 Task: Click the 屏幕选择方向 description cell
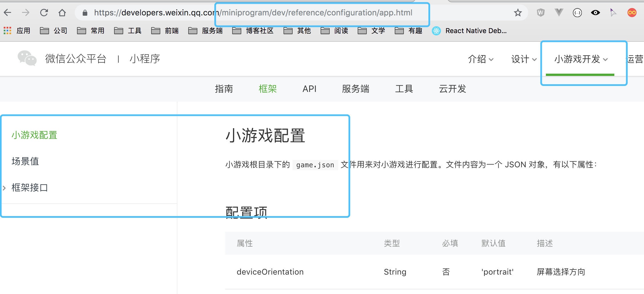[x=561, y=272]
